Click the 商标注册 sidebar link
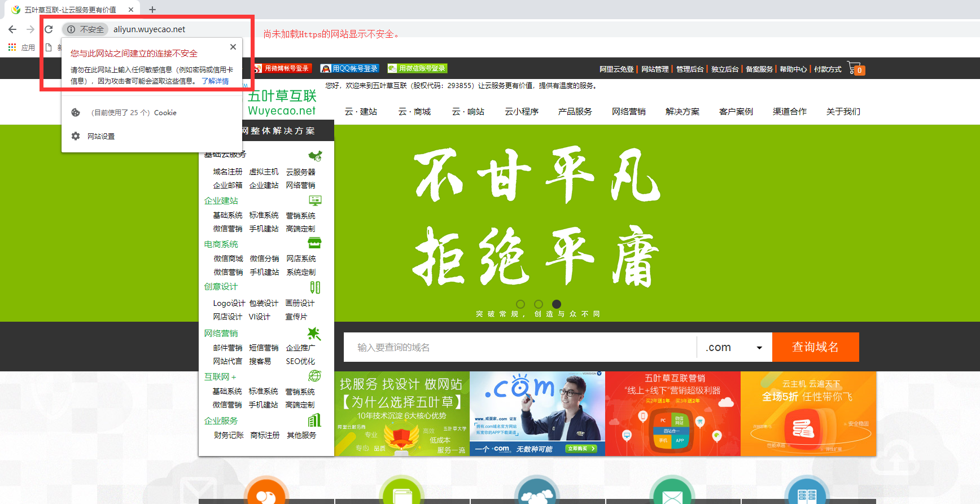The height and width of the screenshot is (504, 980). (265, 435)
